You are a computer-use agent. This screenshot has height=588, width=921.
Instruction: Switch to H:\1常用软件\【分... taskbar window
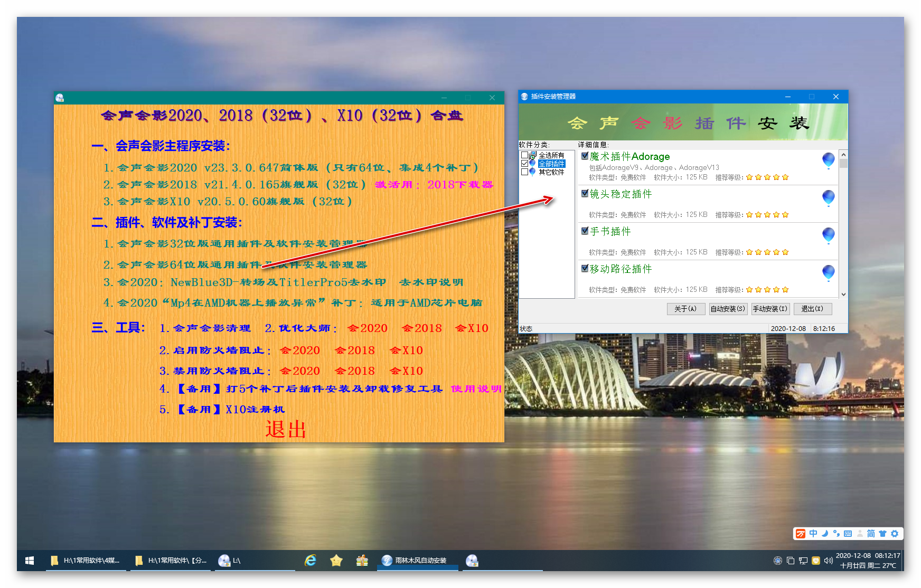pos(171,561)
